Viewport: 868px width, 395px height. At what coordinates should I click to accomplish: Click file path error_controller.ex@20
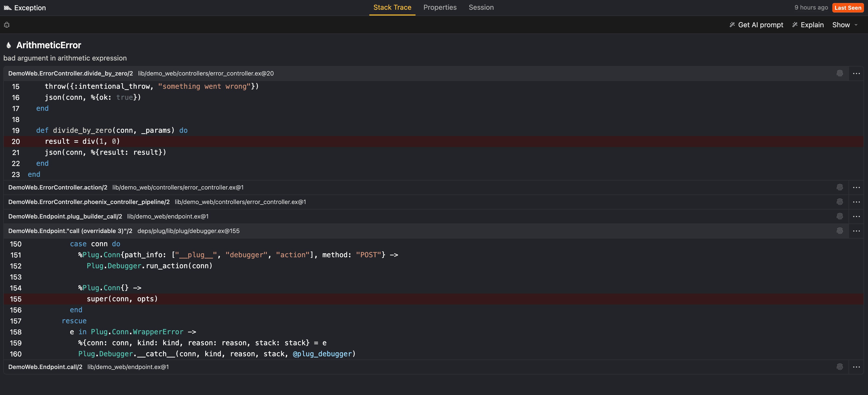[x=206, y=73]
